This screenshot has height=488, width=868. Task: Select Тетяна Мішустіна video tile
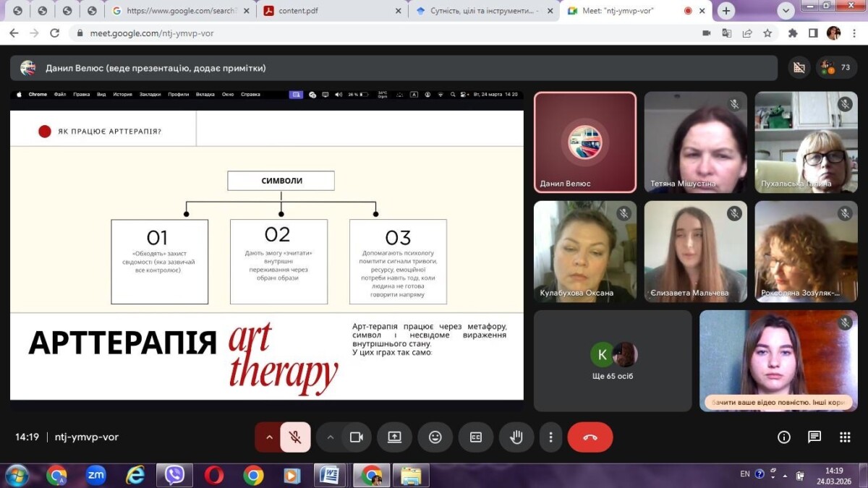(694, 142)
